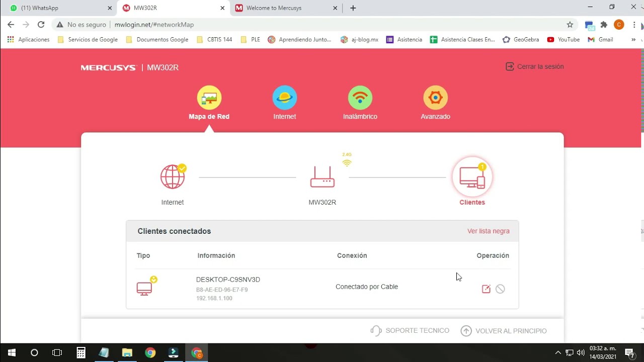
Task: Open Asistencia Clases En bookmark
Action: click(x=462, y=40)
